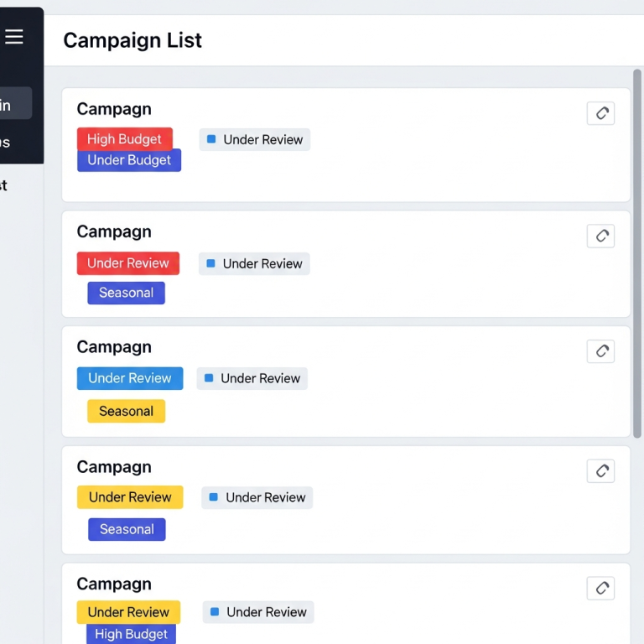Open the sidebar item below the highlighted one
The height and width of the screenshot is (644, 644).
(x=8, y=143)
